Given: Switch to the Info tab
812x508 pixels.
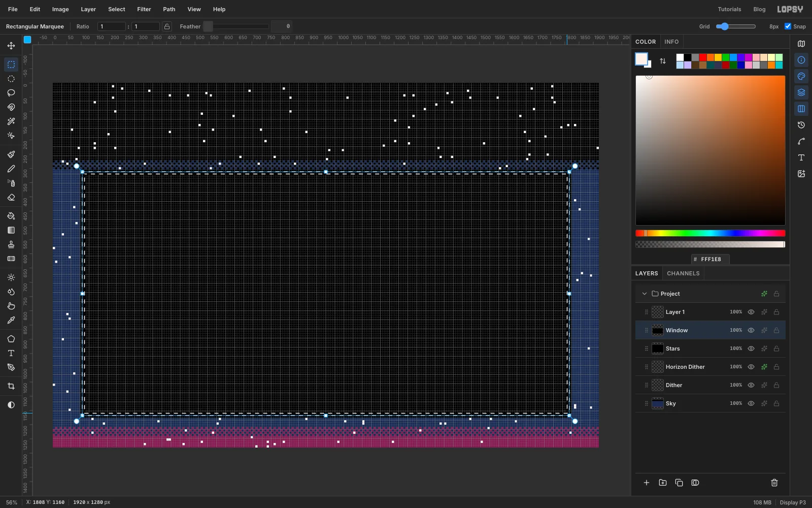Looking at the screenshot, I should (x=671, y=42).
